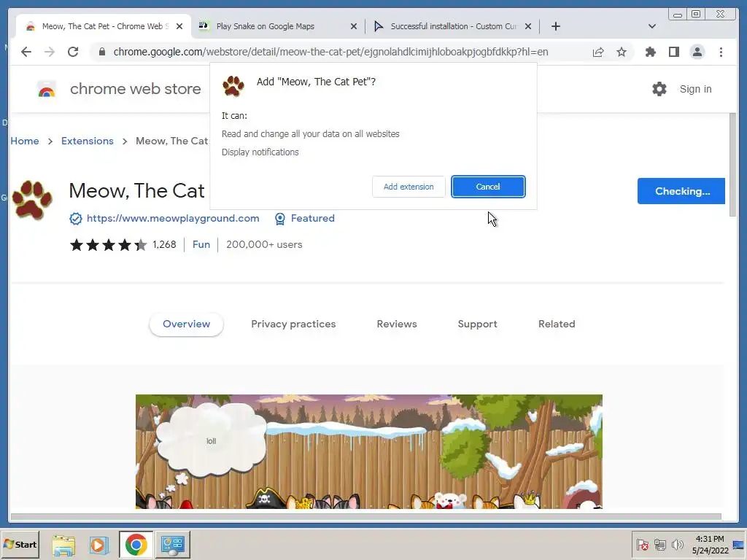Click the Featured label link
This screenshot has width=747, height=560.
point(312,218)
